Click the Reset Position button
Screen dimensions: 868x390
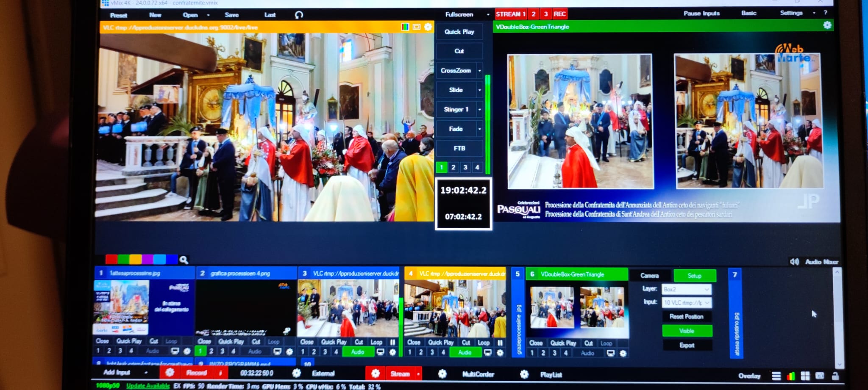pyautogui.click(x=686, y=316)
